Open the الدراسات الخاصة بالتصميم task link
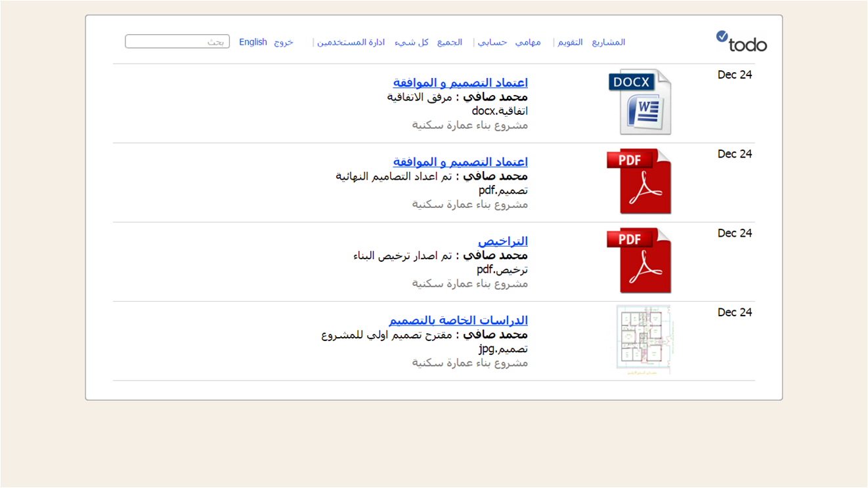 pyautogui.click(x=458, y=321)
